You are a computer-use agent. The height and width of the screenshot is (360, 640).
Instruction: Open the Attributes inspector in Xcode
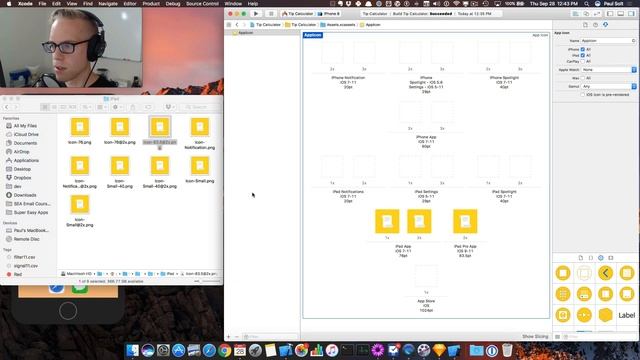pyautogui.click(x=606, y=25)
